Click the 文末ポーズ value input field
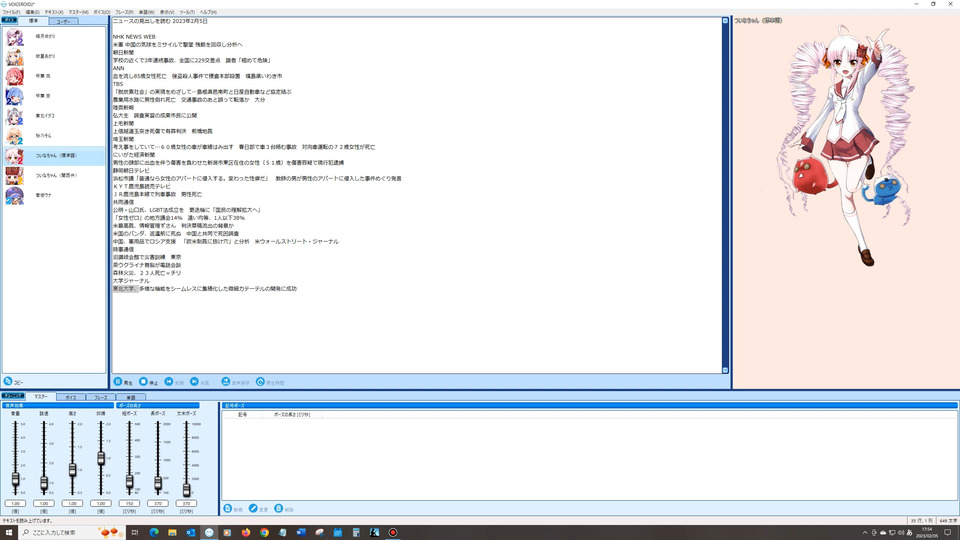 tap(186, 503)
